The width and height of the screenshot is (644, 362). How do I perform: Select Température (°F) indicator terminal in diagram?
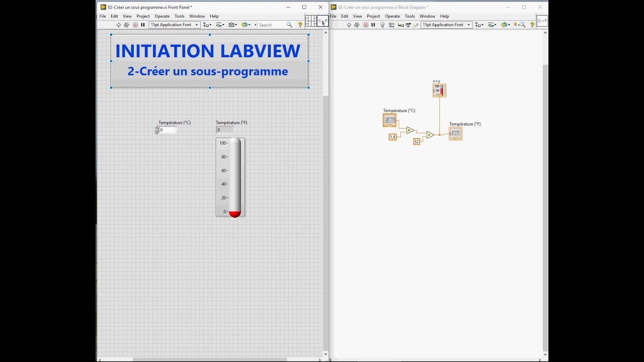pos(455,134)
